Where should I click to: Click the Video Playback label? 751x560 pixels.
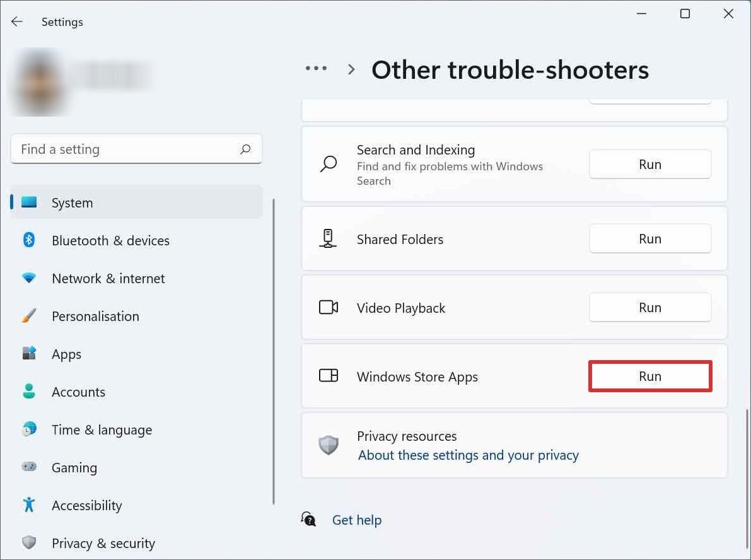coord(401,308)
